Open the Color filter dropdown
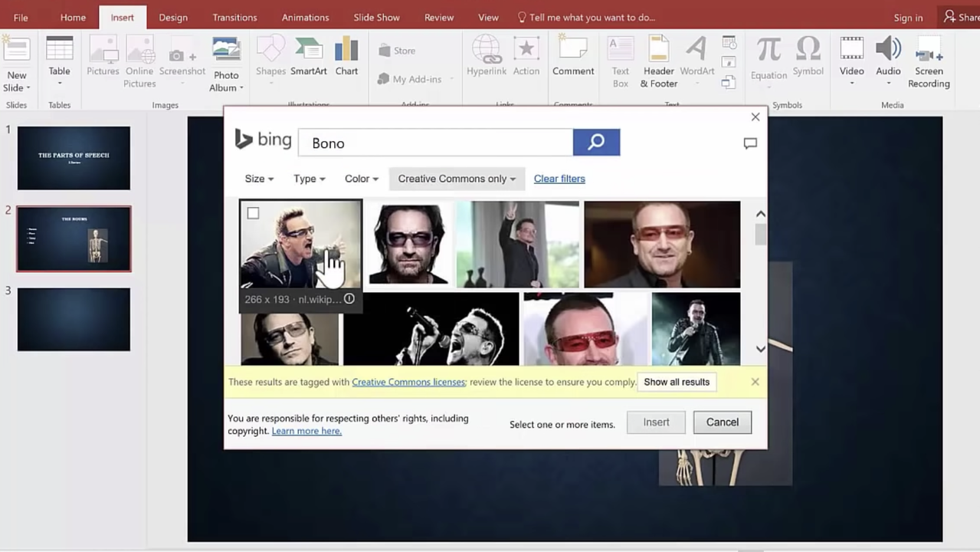This screenshot has height=552, width=980. click(361, 179)
